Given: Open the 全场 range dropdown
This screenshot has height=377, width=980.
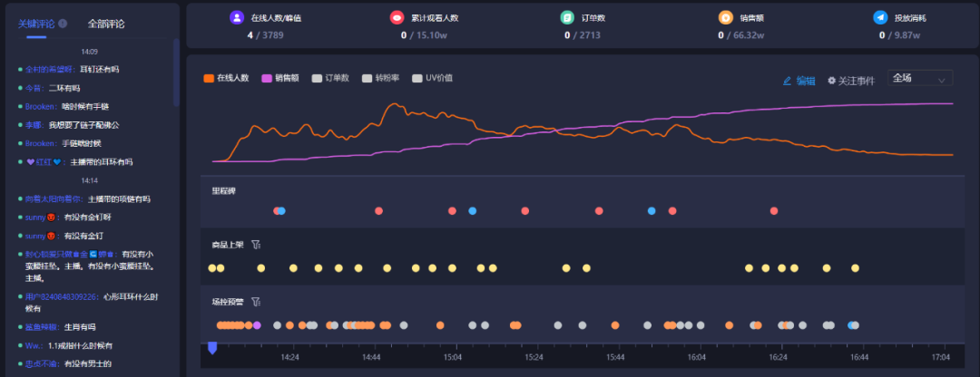Looking at the screenshot, I should (x=920, y=79).
